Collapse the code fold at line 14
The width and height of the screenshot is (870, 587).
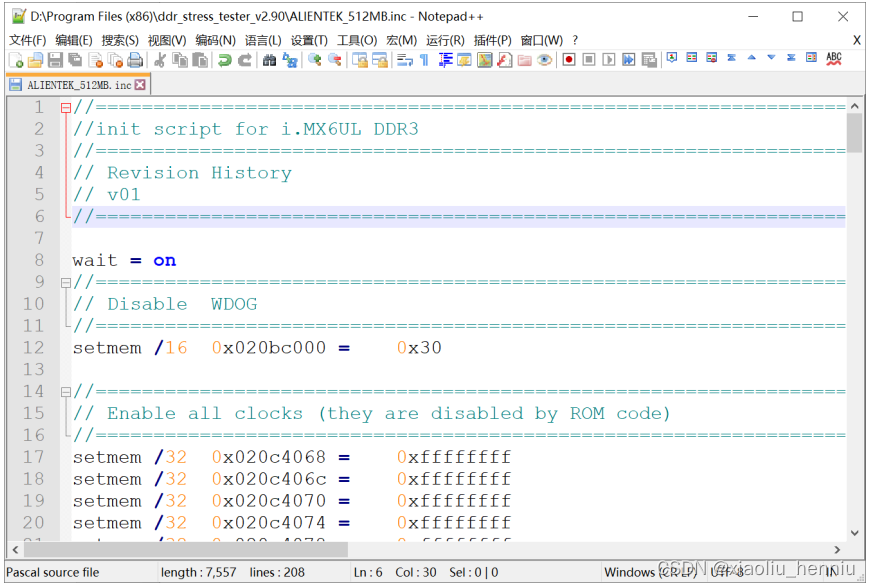point(64,391)
